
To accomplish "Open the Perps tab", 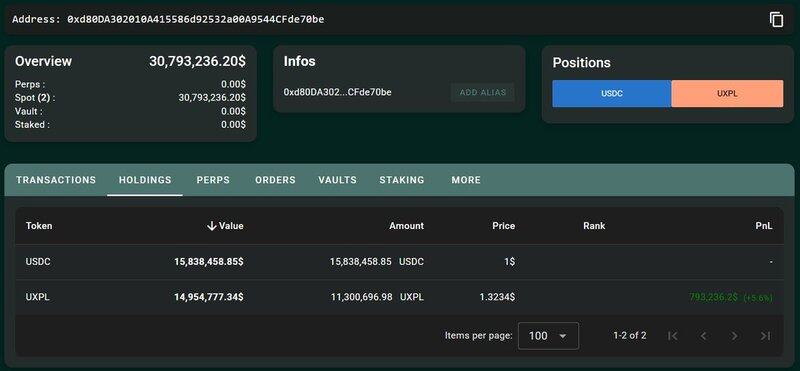I will (213, 180).
